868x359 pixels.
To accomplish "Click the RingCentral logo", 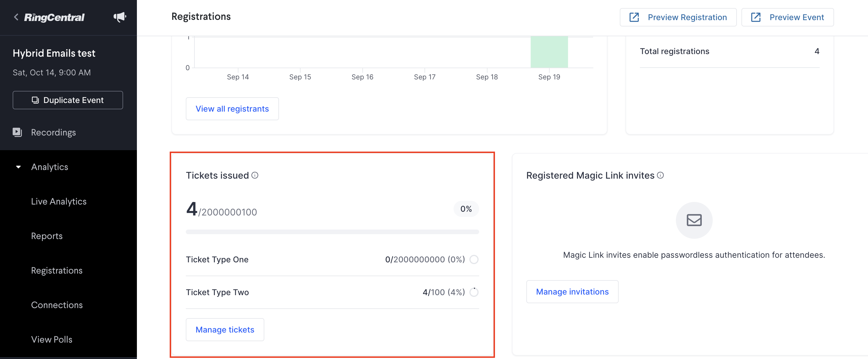I will pyautogui.click(x=54, y=17).
